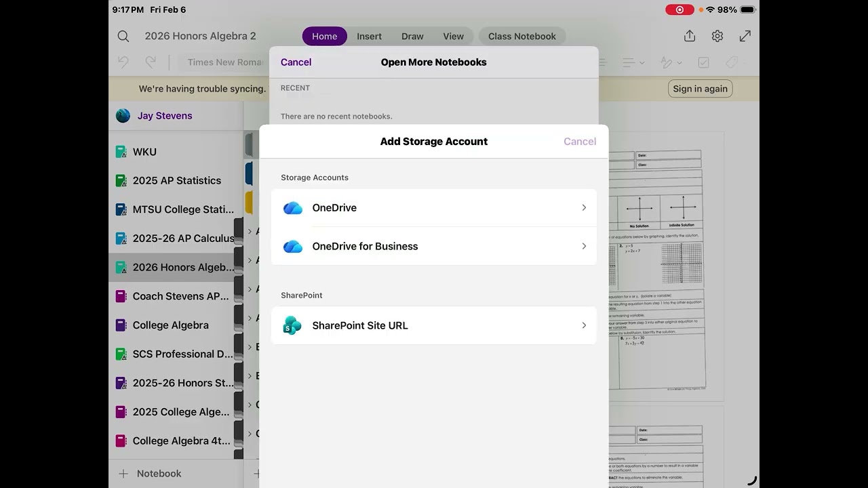Tap the SCS Professional D... notebook icon
This screenshot has height=488, width=868.
click(121, 354)
